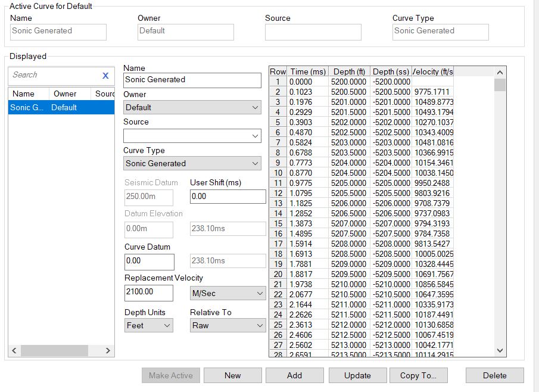Open the Relative To Raw dropdown

pyautogui.click(x=228, y=325)
